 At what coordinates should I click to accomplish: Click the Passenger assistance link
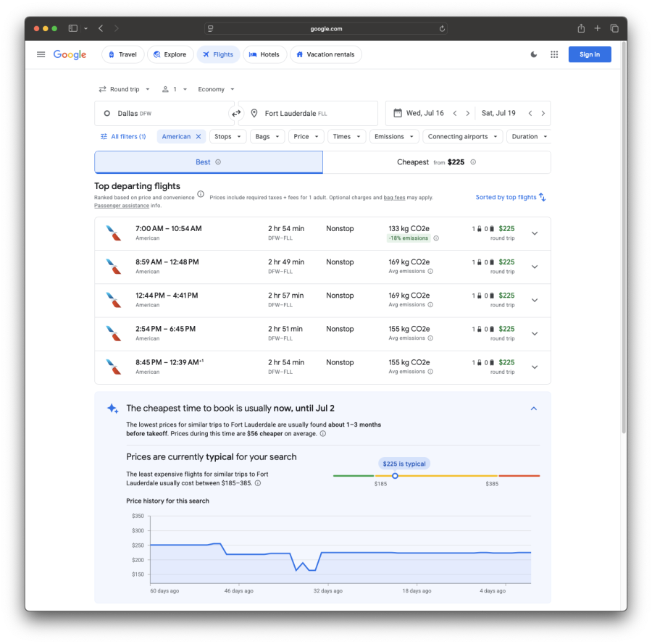122,206
